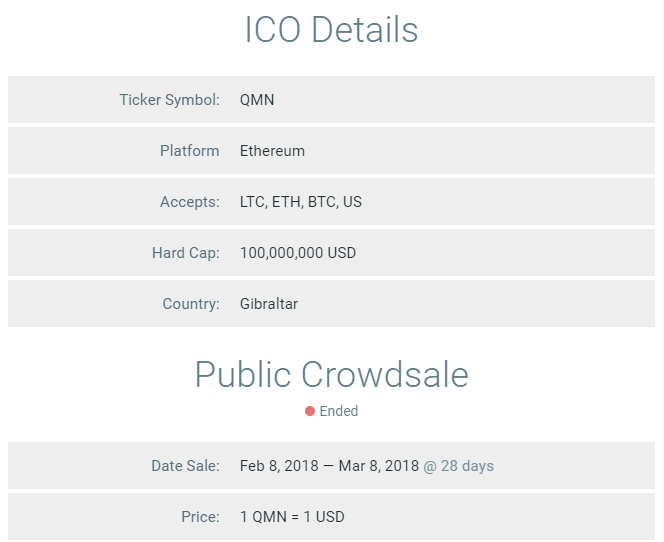Select the 100,000,000 USD value
The image size is (664, 542).
[298, 253]
